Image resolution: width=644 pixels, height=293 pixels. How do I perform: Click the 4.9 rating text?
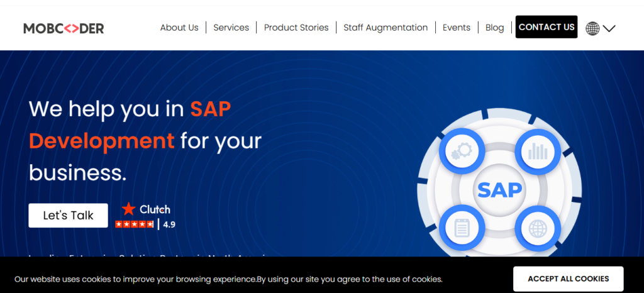click(169, 224)
